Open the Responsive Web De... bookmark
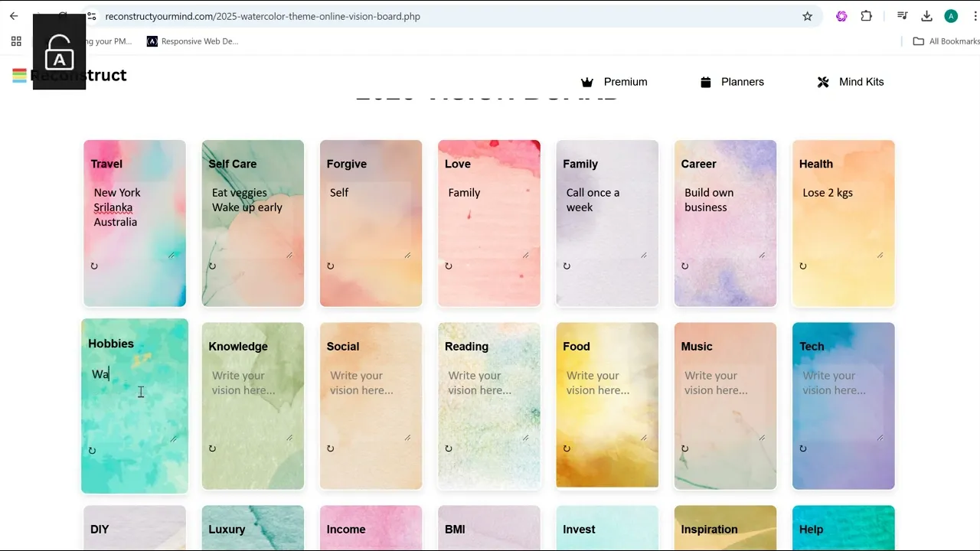This screenshot has height=551, width=980. [193, 41]
